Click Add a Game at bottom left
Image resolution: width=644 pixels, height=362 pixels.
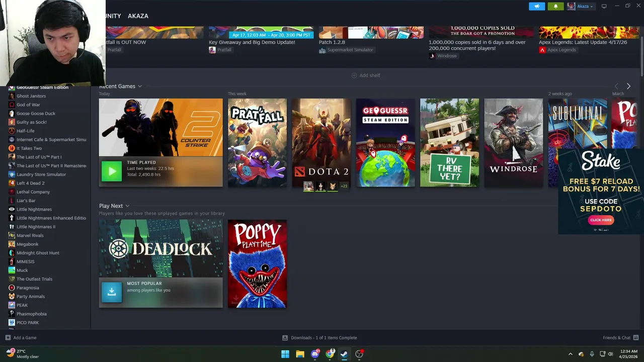coord(21,338)
